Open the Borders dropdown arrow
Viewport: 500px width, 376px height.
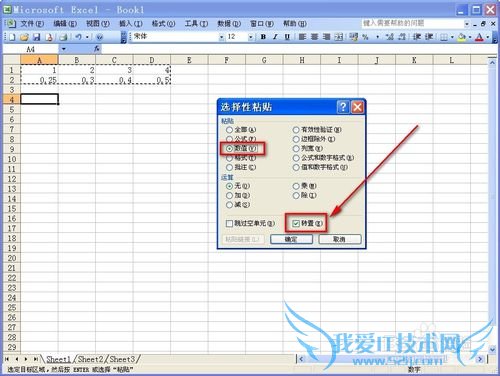click(452, 37)
